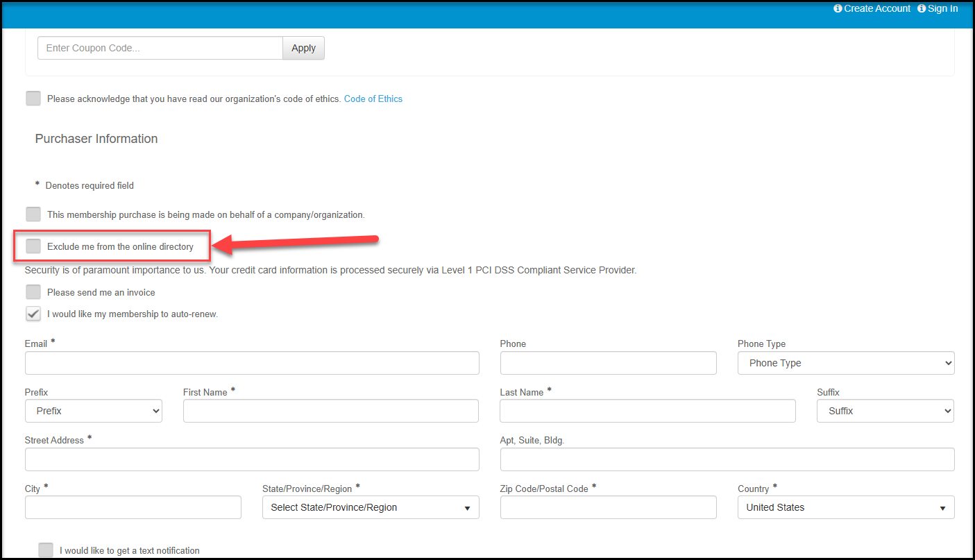Open the Prefix dropdown

pyautogui.click(x=94, y=411)
